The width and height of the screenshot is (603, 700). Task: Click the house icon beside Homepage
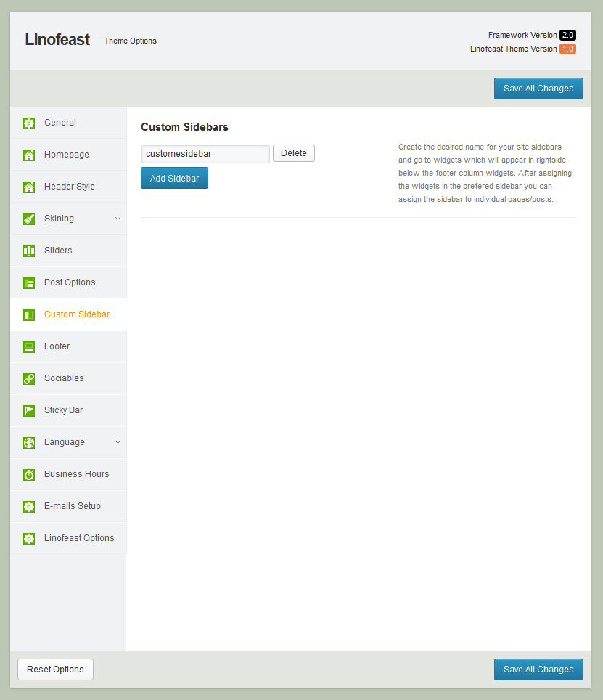pyautogui.click(x=29, y=155)
